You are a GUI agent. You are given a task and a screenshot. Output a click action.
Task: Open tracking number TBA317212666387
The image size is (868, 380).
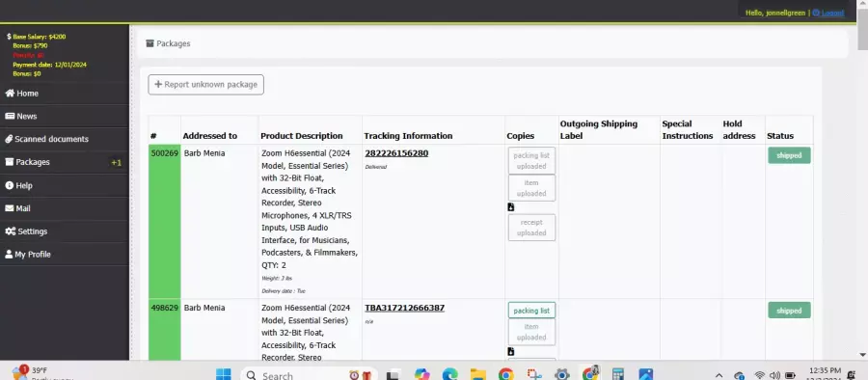(405, 308)
